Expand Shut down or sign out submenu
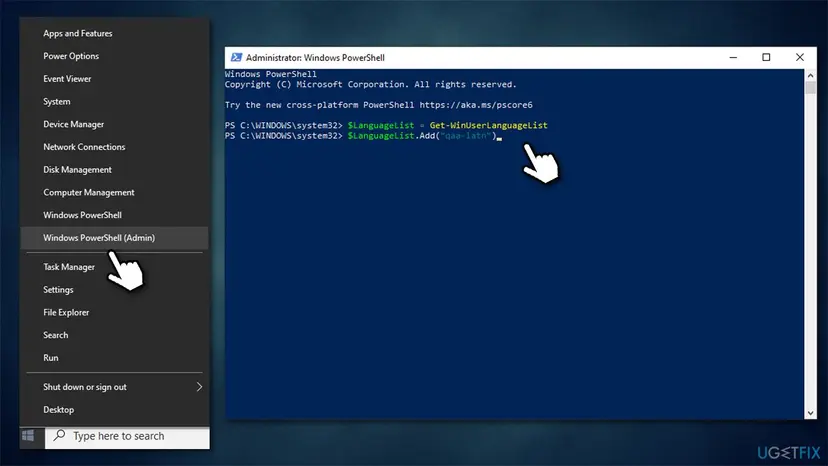 click(114, 387)
